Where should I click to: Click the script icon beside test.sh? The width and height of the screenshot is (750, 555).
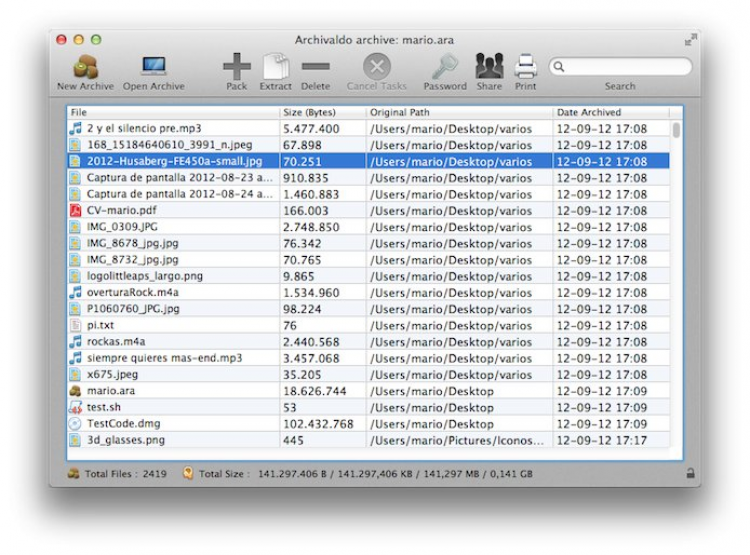click(75, 407)
